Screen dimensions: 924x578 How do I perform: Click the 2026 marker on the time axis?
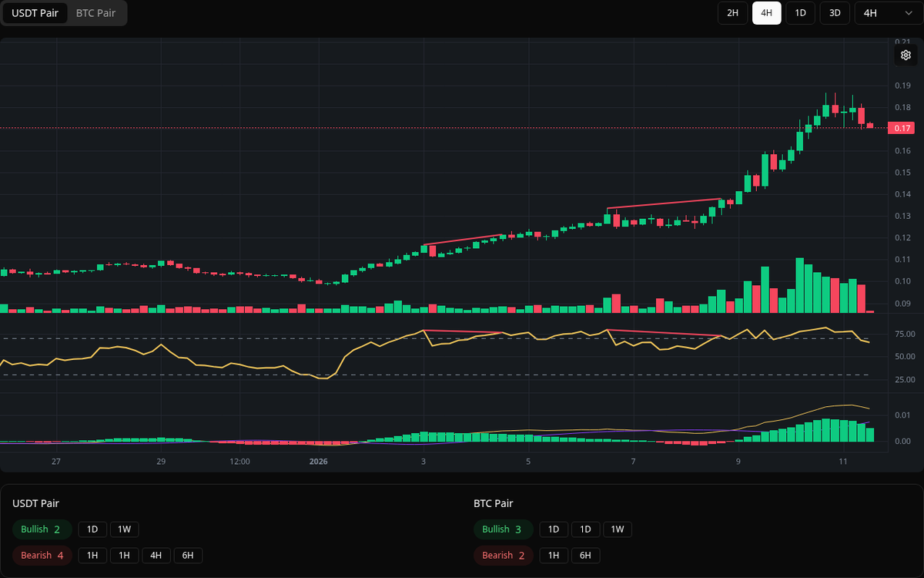[x=318, y=462]
